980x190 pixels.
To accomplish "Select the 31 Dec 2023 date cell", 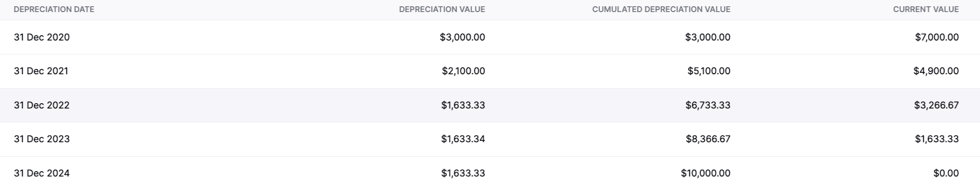I will coord(41,139).
